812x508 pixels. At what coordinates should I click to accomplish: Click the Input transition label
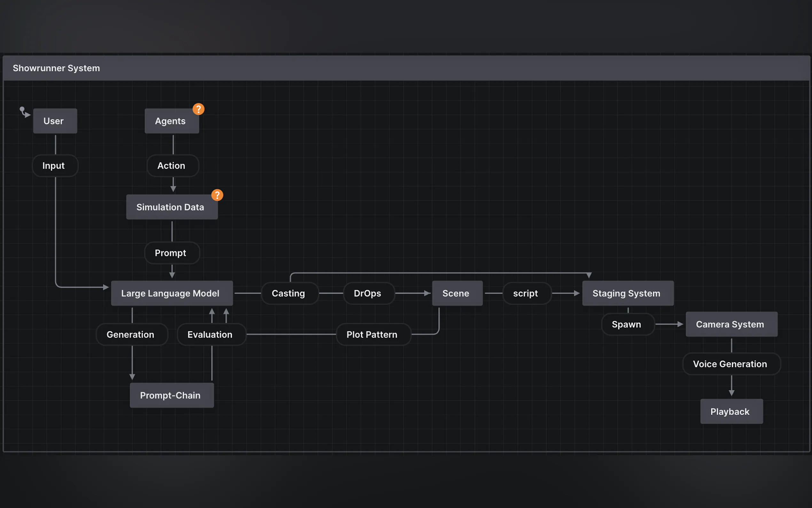pyautogui.click(x=55, y=166)
